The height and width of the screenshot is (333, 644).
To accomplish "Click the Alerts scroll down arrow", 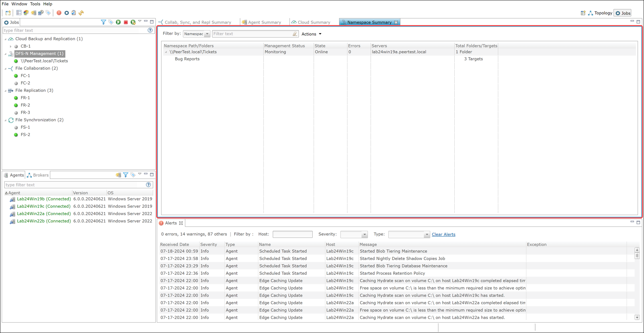I will [637, 317].
